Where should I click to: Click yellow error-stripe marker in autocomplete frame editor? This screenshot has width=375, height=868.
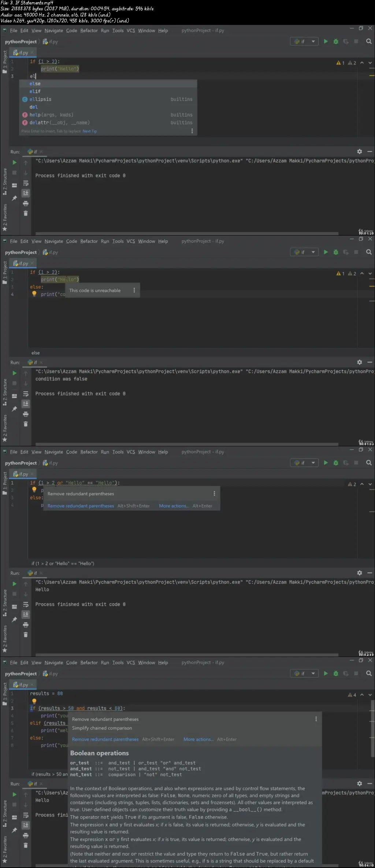click(372, 75)
